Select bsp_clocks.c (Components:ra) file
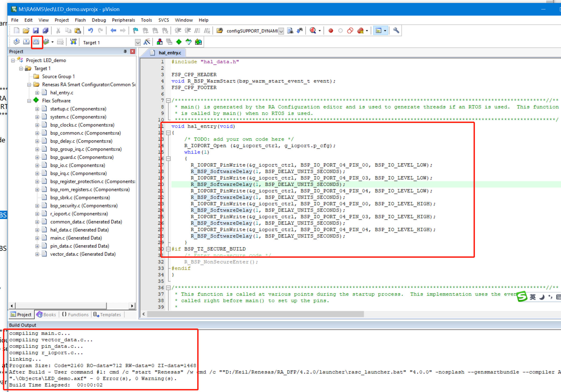This screenshot has height=392, width=561. (82, 125)
